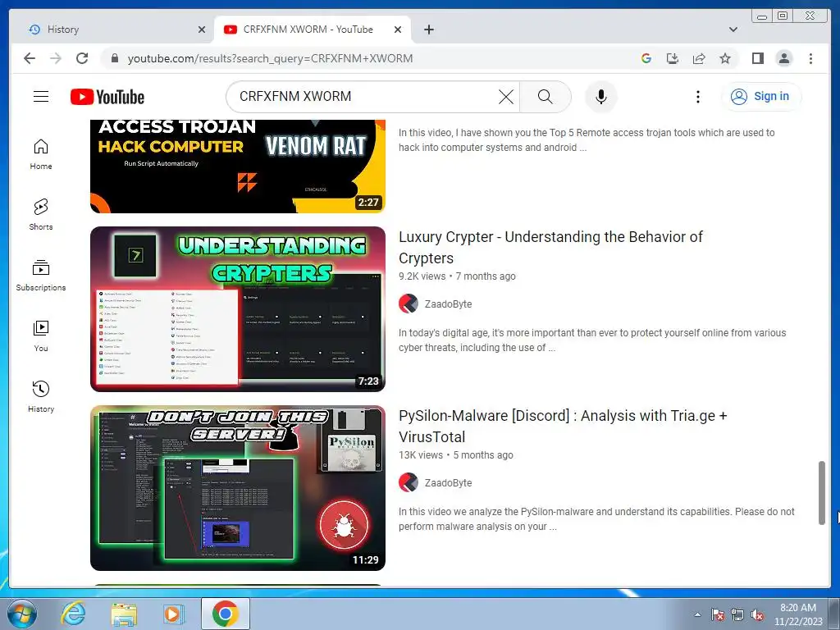Reload the page
This screenshot has width=840, height=630.
tap(82, 58)
